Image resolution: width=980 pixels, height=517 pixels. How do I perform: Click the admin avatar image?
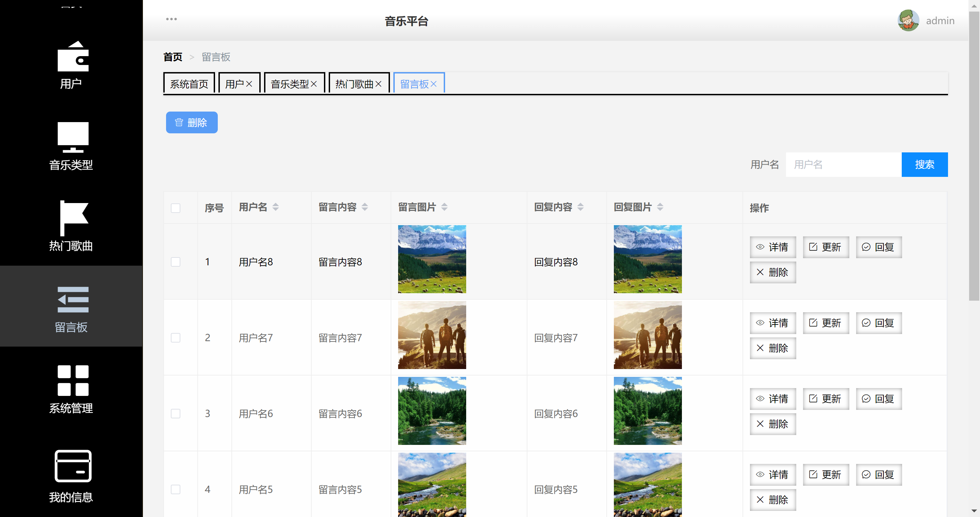pos(908,20)
